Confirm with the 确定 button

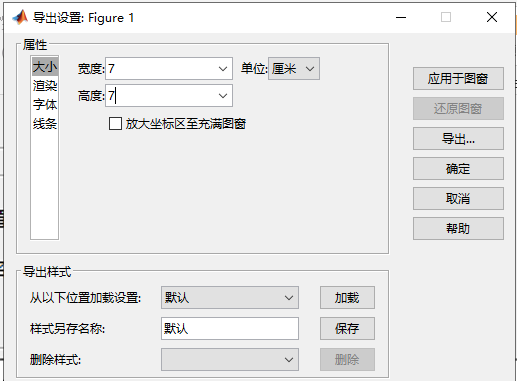tap(458, 169)
